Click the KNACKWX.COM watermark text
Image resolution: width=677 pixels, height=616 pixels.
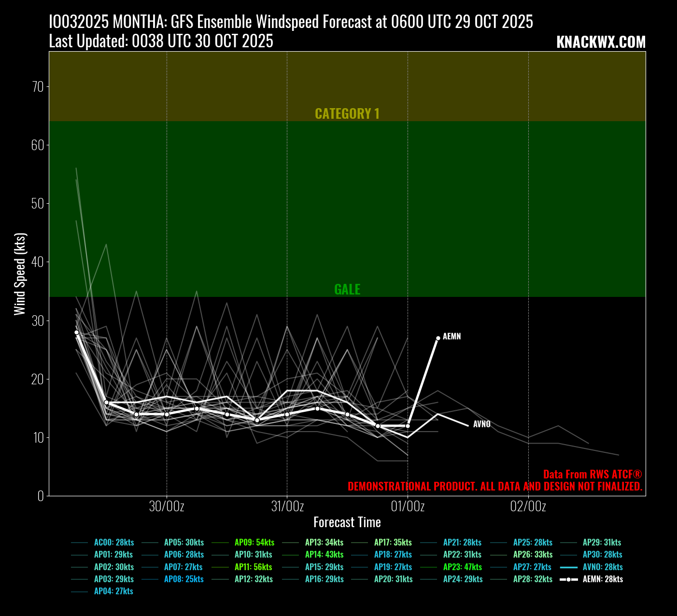[x=601, y=42]
